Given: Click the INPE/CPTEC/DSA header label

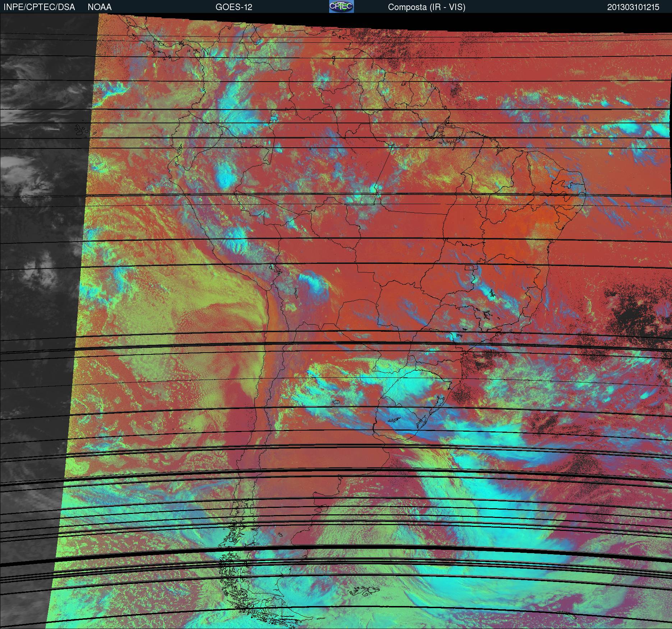Looking at the screenshot, I should tap(39, 7).
